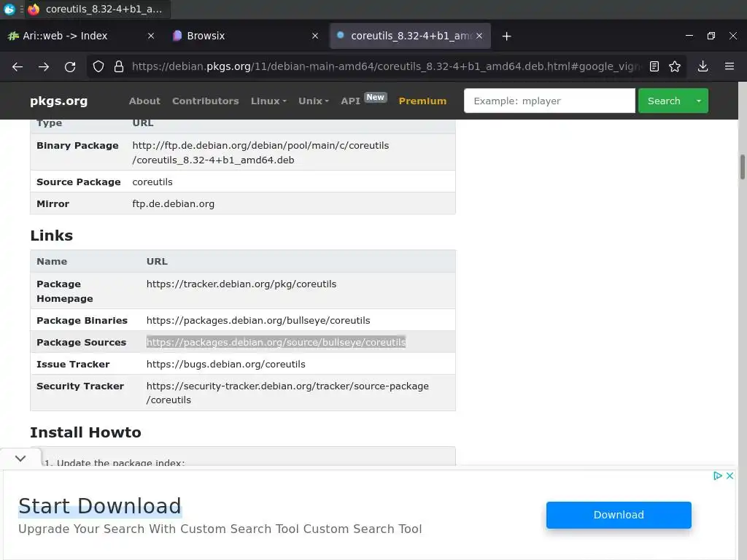
Task: Focus the package search field
Action: [549, 101]
